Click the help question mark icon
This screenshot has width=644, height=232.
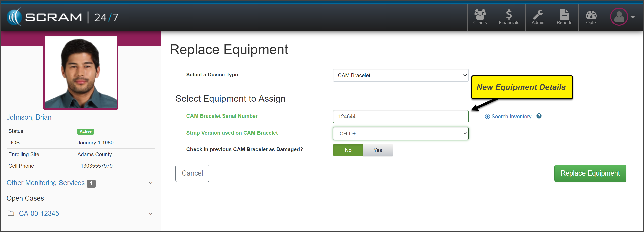(539, 116)
